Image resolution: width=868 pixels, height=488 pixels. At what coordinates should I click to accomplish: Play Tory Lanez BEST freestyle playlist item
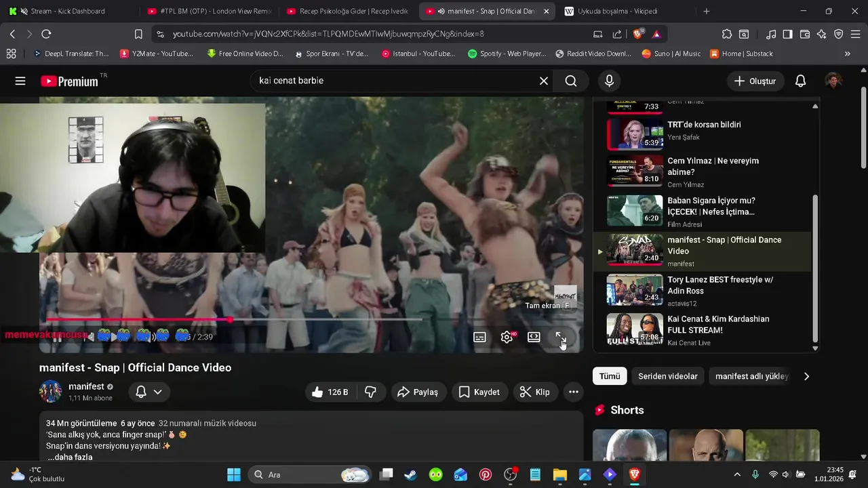click(x=703, y=291)
